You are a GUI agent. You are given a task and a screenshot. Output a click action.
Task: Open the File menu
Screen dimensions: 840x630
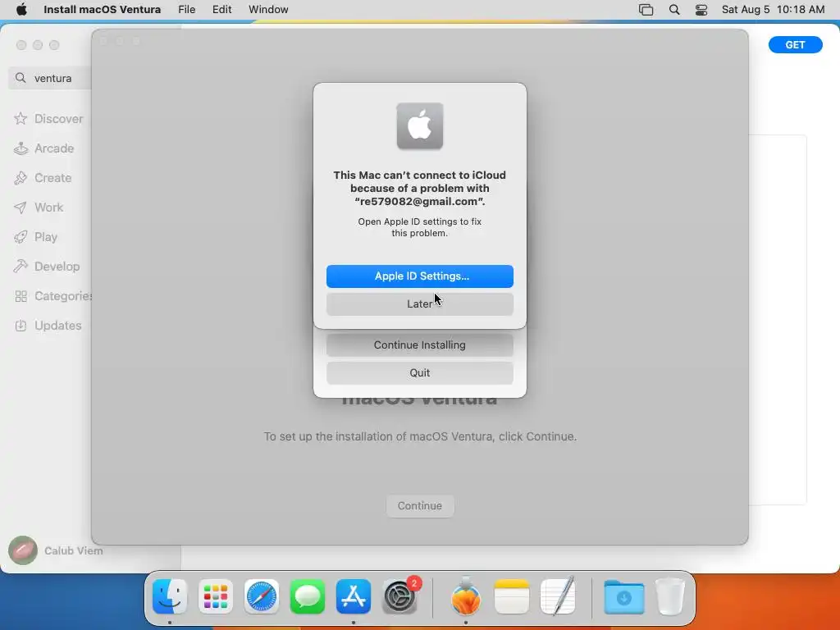[186, 10]
